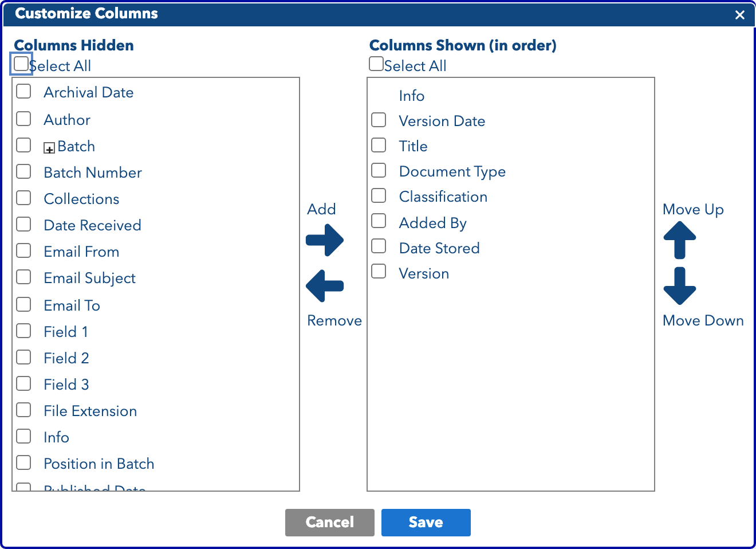Expand the Batch tree node
This screenshot has height=549, width=756.
coord(49,148)
